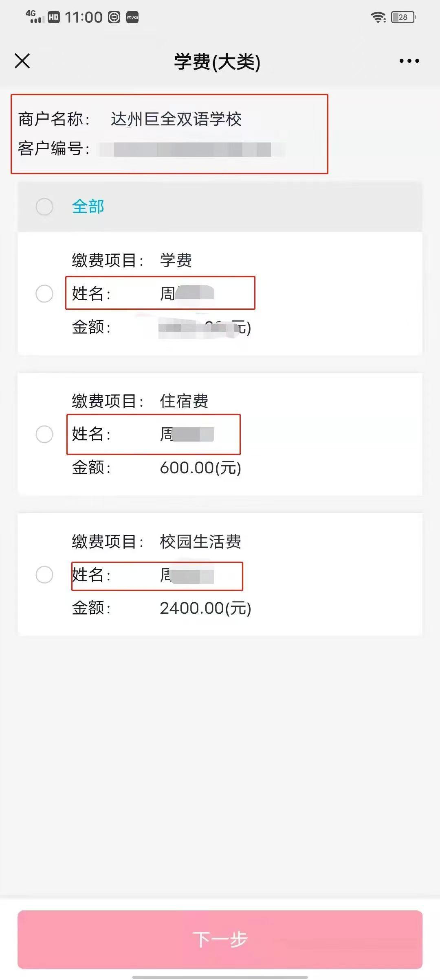Tap the circular notification icon beside the clock

point(114,17)
